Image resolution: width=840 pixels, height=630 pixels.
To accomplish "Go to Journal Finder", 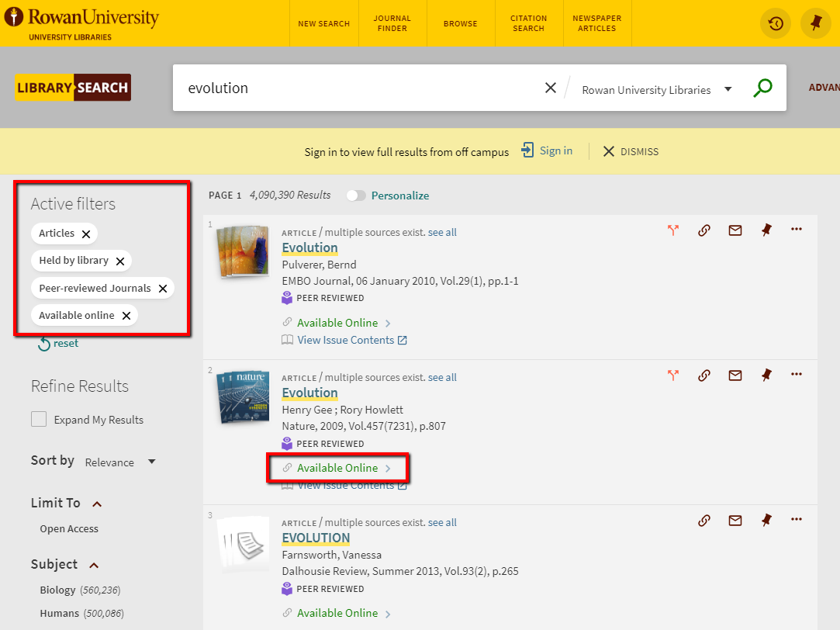I will [392, 23].
